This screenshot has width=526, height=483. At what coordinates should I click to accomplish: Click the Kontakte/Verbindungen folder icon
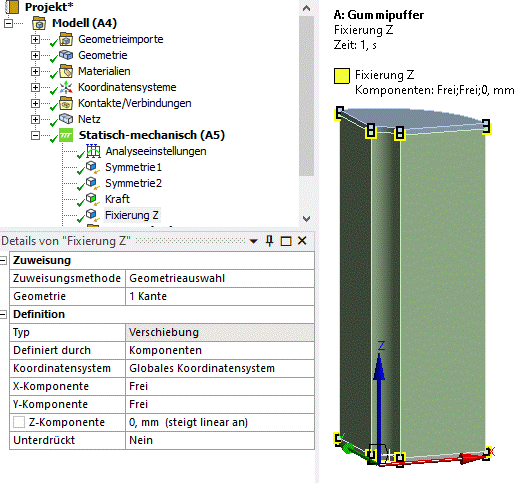66,103
